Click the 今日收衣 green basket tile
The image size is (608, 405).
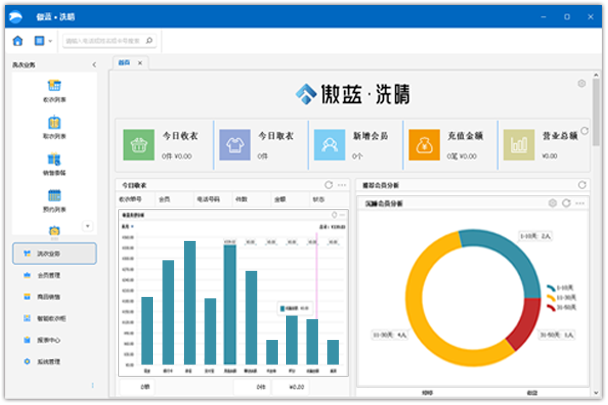pyautogui.click(x=139, y=145)
